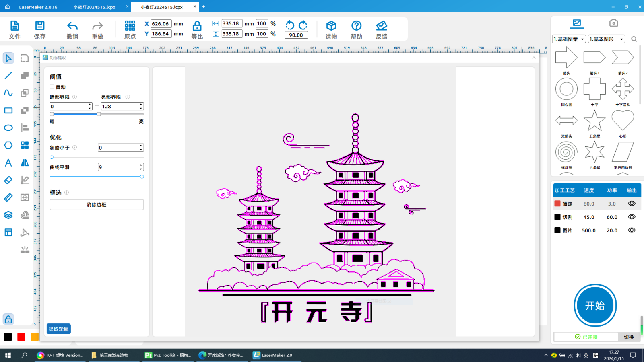Open the camera panel icon
644x362 pixels.
tap(613, 23)
